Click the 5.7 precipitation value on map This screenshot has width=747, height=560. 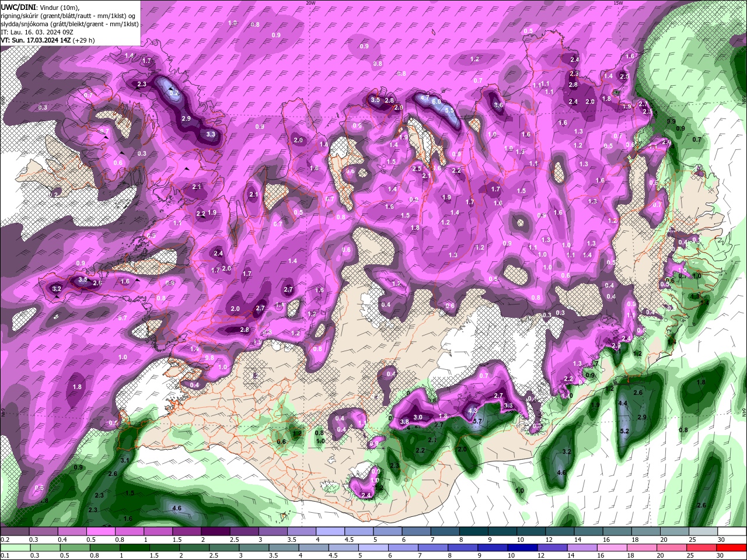(477, 421)
